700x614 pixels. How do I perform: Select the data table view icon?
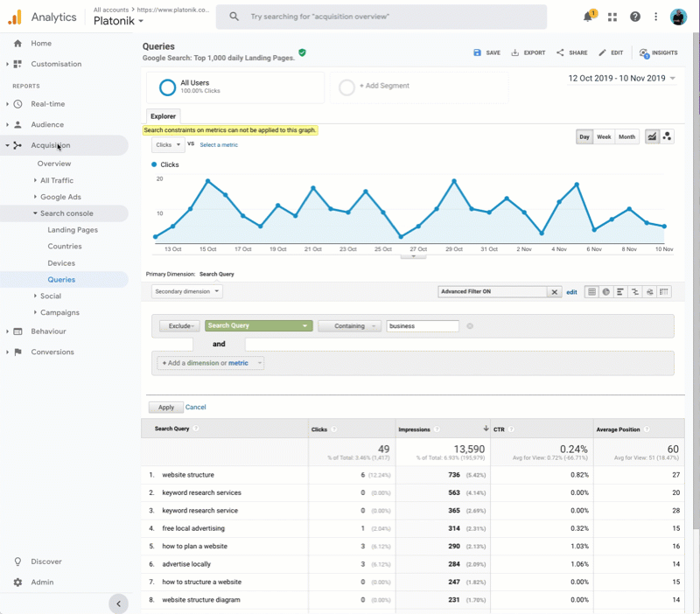[x=591, y=292]
